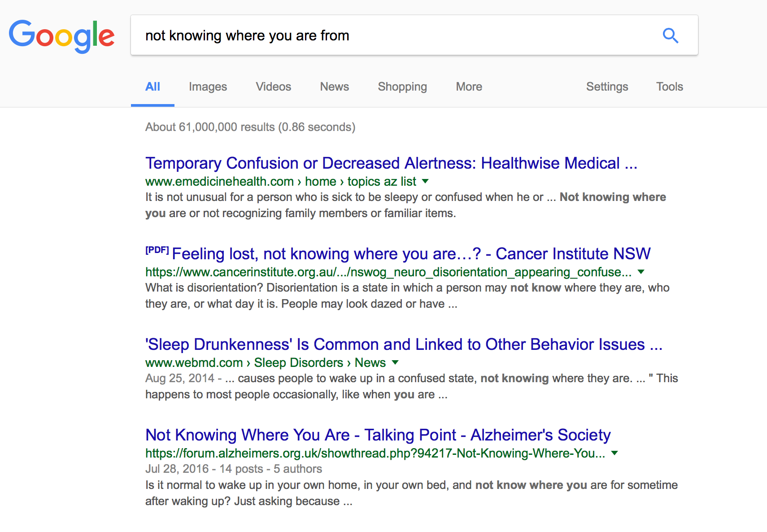Open 'Sleep Drunkenness' Is Common result
Image resolution: width=767 pixels, height=532 pixels.
point(404,344)
